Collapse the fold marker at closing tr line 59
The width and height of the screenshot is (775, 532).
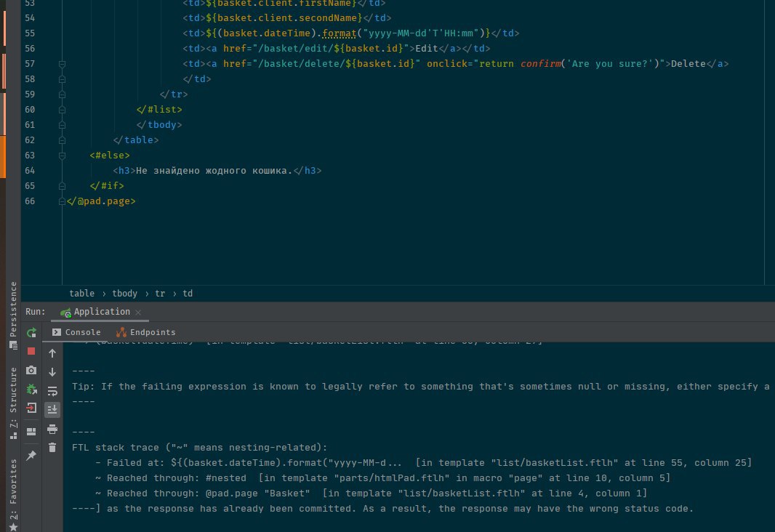pos(62,94)
